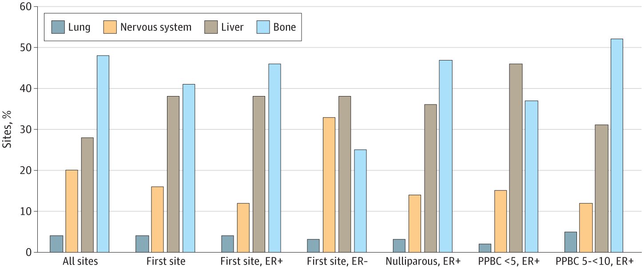Select the Lung bar under First site

coord(142,244)
